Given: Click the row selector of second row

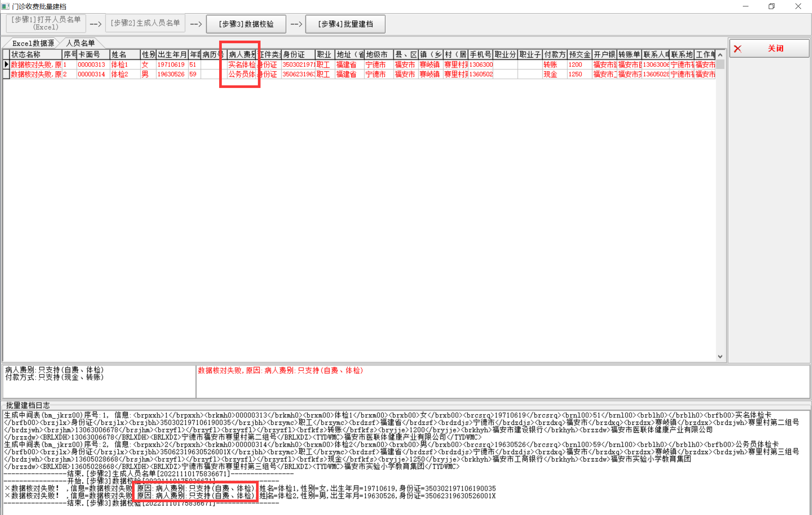Looking at the screenshot, I should 6,74.
